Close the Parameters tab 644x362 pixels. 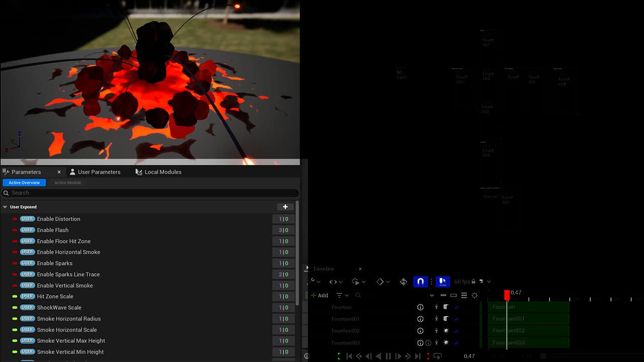59,172
